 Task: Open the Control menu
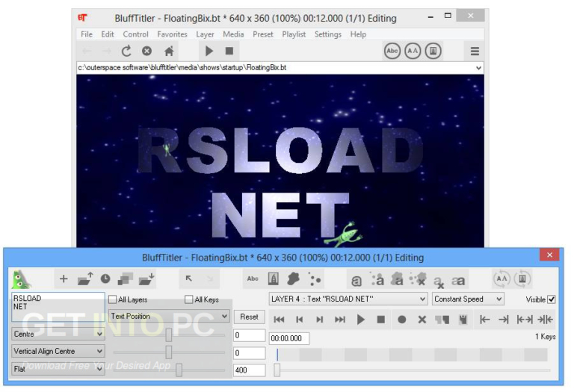click(x=135, y=34)
